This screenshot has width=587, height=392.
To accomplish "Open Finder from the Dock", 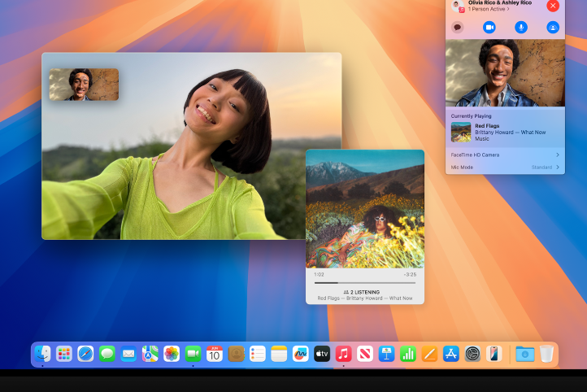I will pyautogui.click(x=42, y=354).
